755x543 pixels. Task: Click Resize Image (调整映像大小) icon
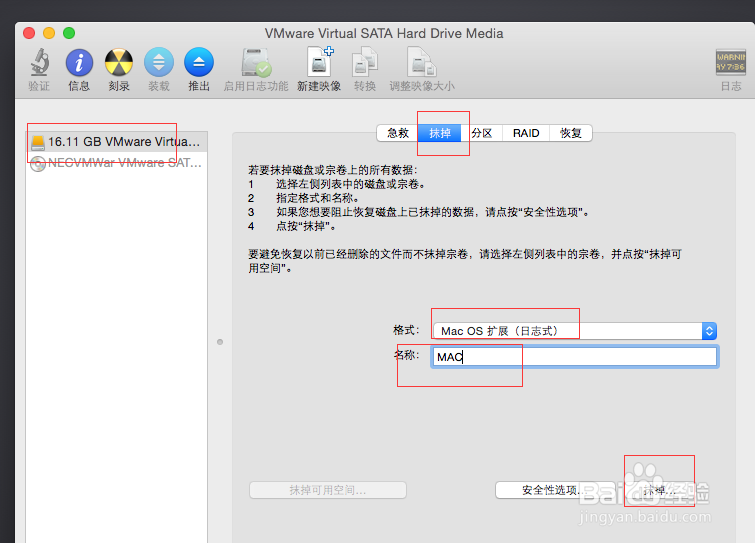tap(421, 61)
